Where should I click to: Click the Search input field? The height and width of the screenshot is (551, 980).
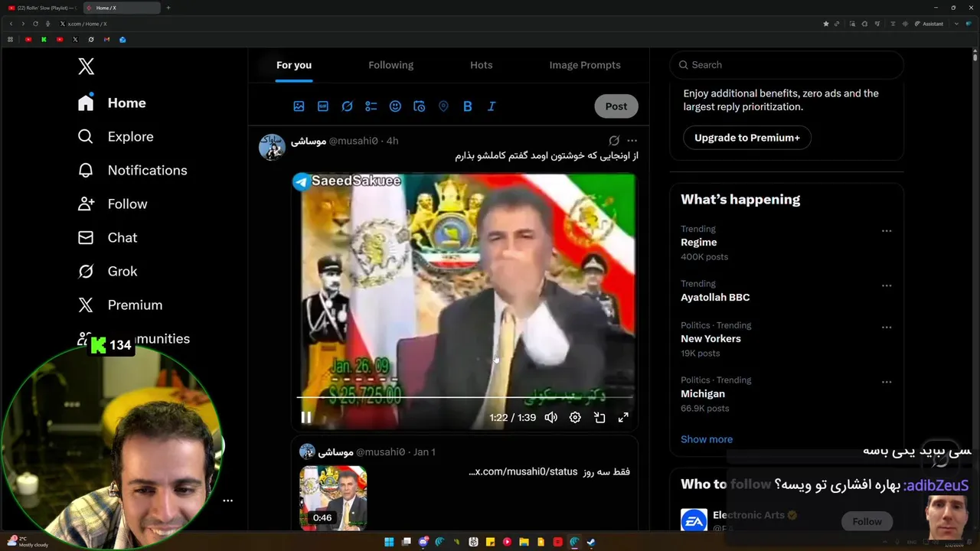click(786, 65)
